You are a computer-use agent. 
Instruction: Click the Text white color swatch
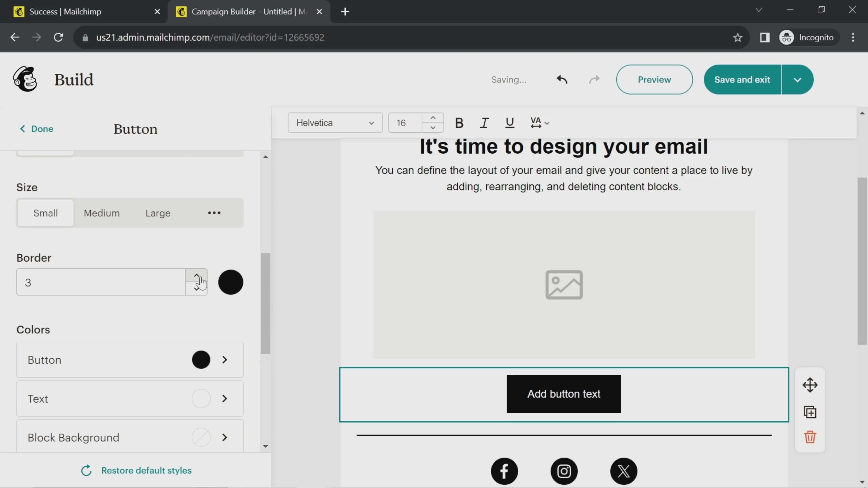(201, 398)
